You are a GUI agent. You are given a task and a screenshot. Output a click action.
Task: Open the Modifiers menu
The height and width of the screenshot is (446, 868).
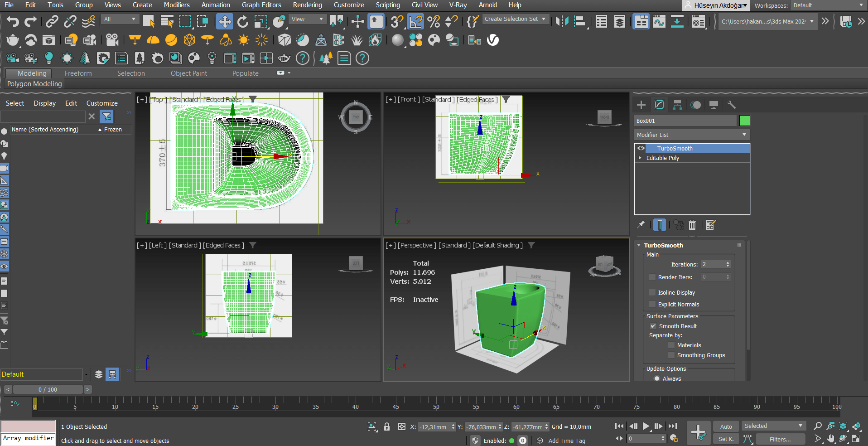(x=176, y=5)
